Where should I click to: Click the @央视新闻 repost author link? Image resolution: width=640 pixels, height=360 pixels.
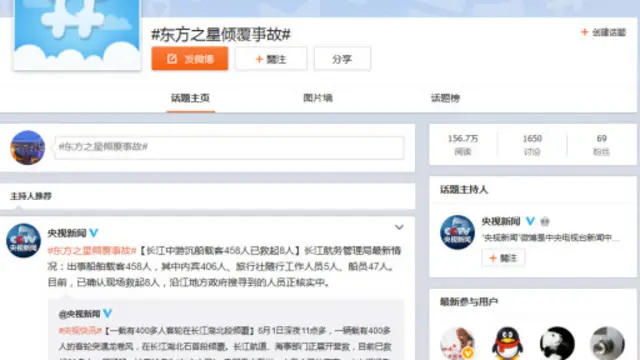[79, 314]
